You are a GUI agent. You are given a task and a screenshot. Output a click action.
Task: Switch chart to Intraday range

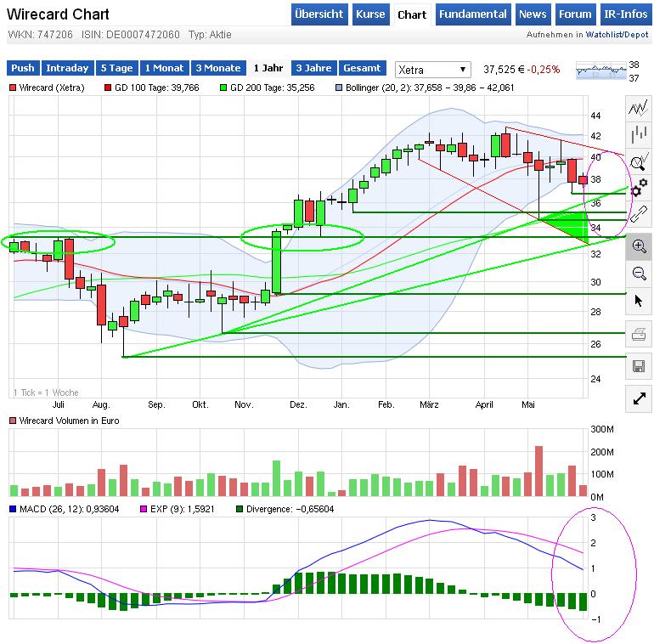[x=68, y=68]
